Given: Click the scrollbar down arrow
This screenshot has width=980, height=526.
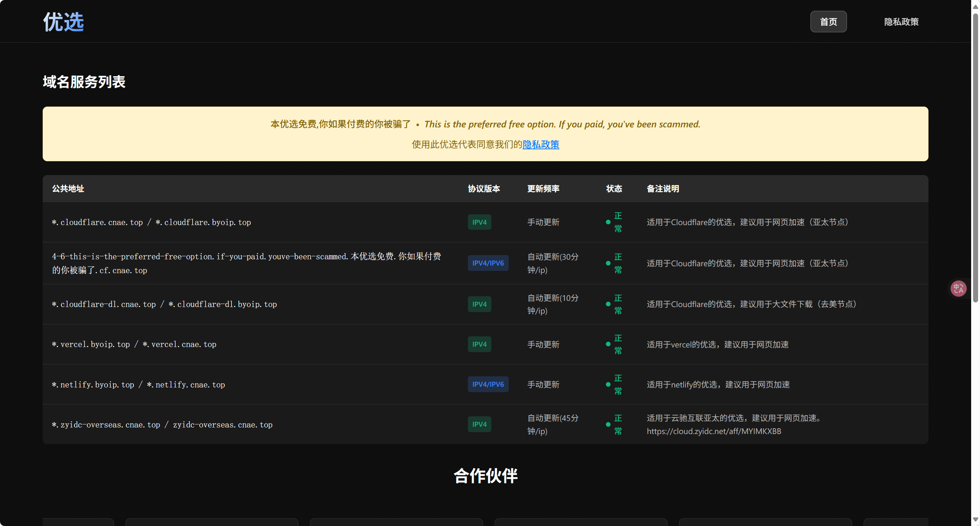Looking at the screenshot, I should click(975, 520).
